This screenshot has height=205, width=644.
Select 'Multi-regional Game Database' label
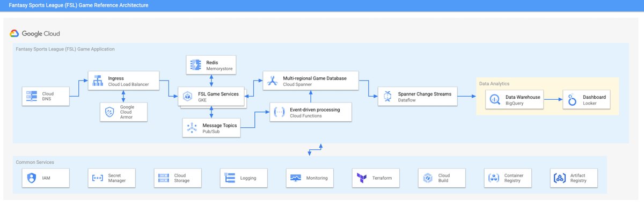(314, 78)
